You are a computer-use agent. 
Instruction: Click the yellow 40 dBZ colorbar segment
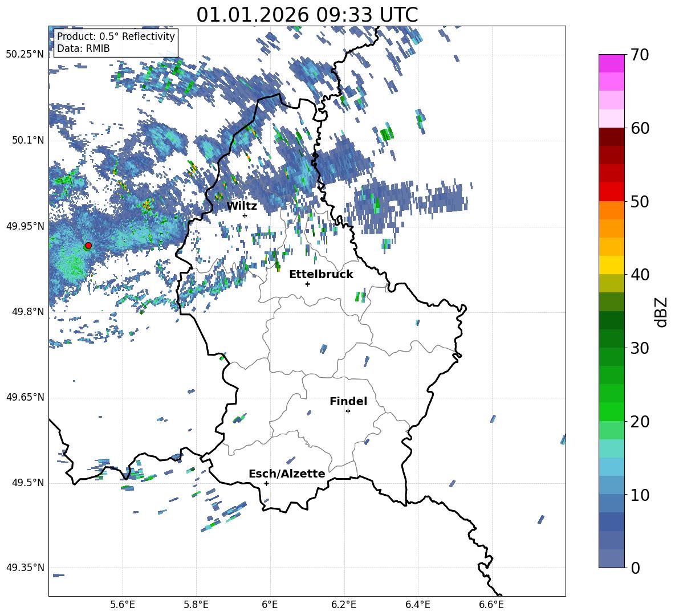coord(611,265)
